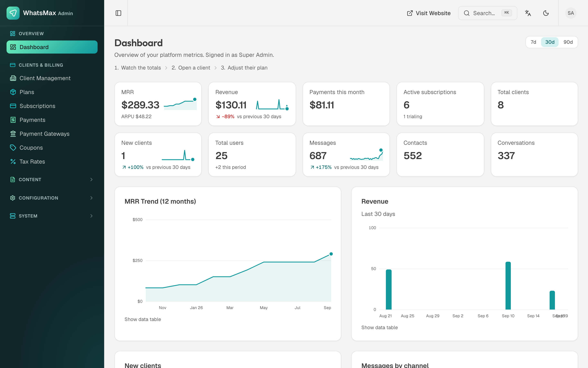Click the Search input field
Screen dimensions: 588x368
click(x=487, y=13)
